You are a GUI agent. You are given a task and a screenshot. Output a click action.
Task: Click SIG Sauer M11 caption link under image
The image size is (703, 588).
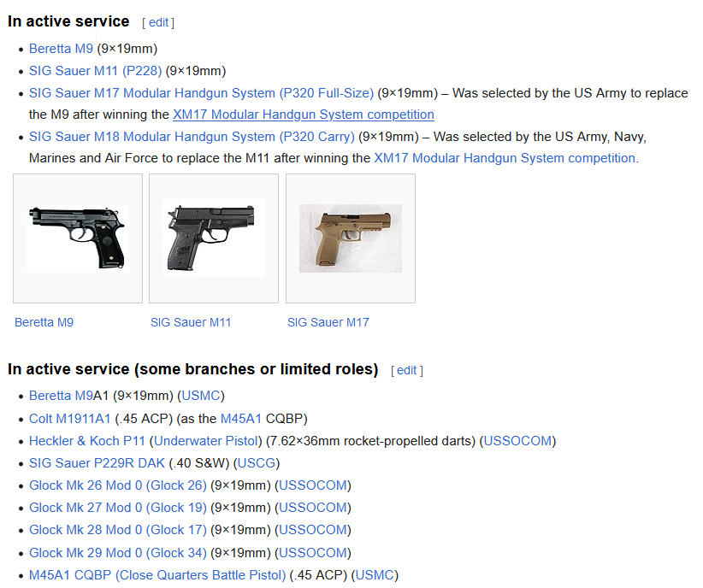191,322
